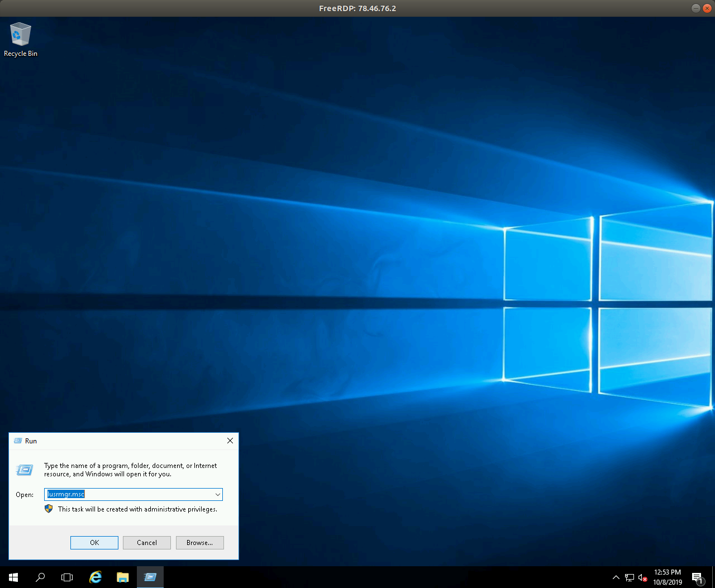Click the Show Desktop strip at the taskbar end
Screen dimensions: 715x588
point(713,577)
